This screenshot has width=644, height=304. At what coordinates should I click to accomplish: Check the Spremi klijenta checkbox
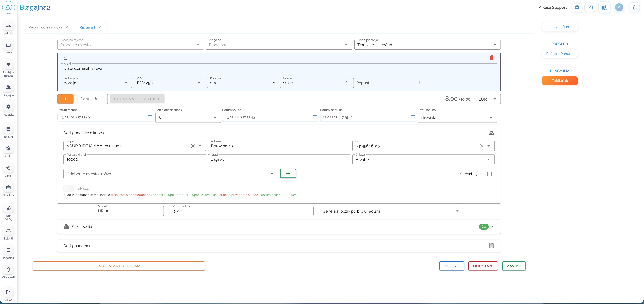click(490, 174)
